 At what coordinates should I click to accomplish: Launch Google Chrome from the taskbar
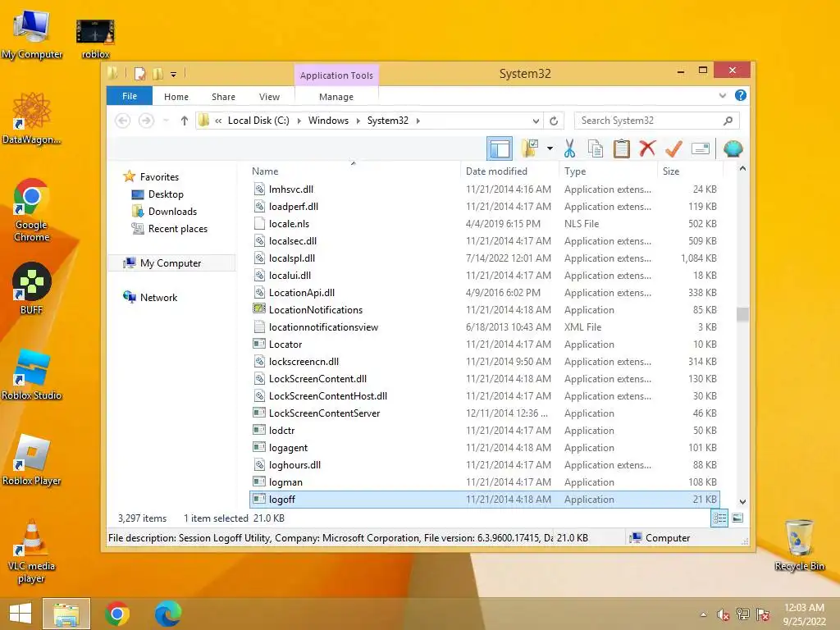116,614
